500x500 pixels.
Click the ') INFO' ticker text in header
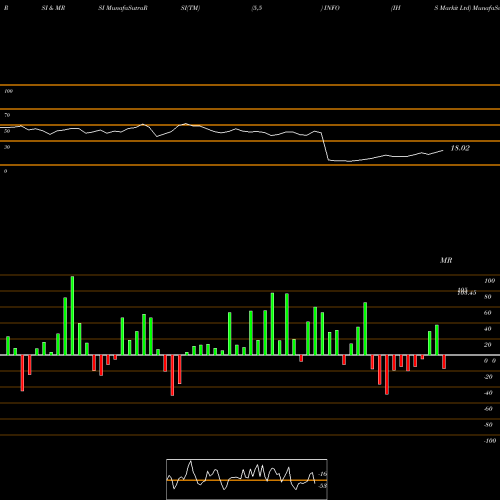coord(330,8)
